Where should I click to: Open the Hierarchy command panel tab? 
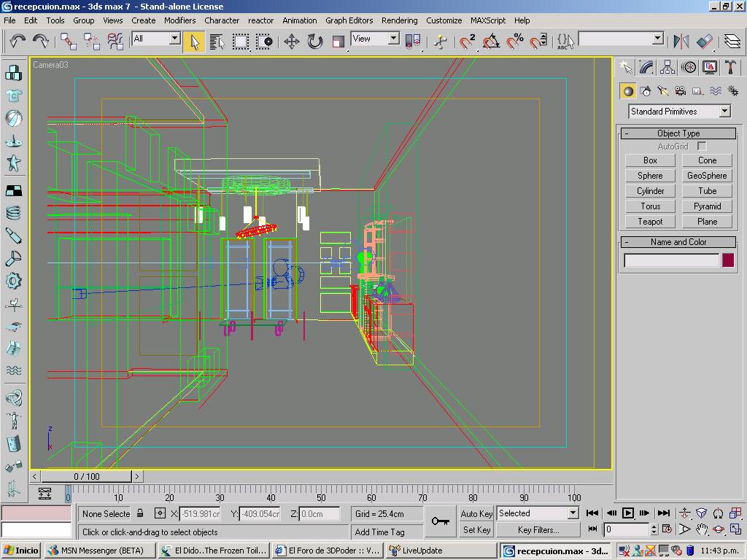coord(667,67)
